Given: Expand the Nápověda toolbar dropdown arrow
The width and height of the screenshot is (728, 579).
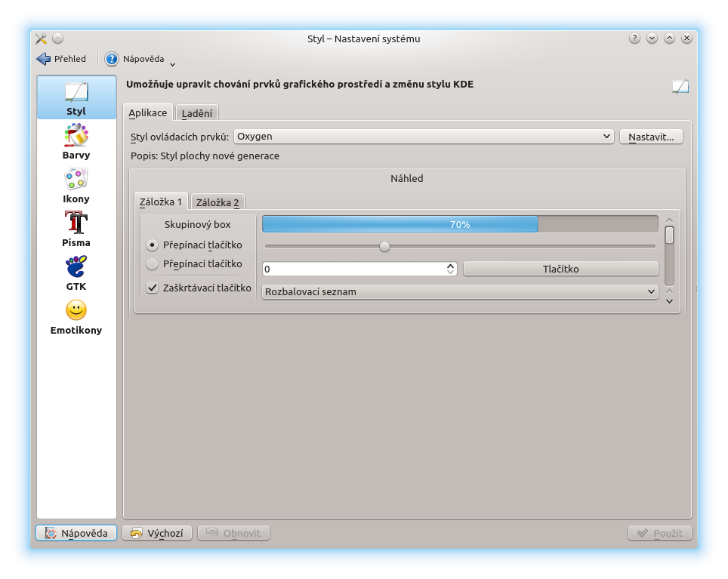Looking at the screenshot, I should pyautogui.click(x=173, y=64).
